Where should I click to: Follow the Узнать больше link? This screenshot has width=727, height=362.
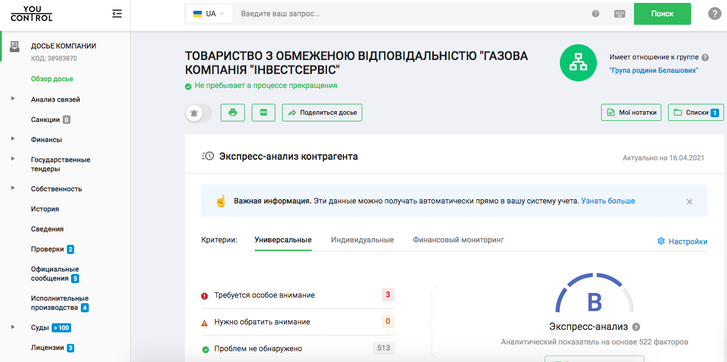click(608, 201)
